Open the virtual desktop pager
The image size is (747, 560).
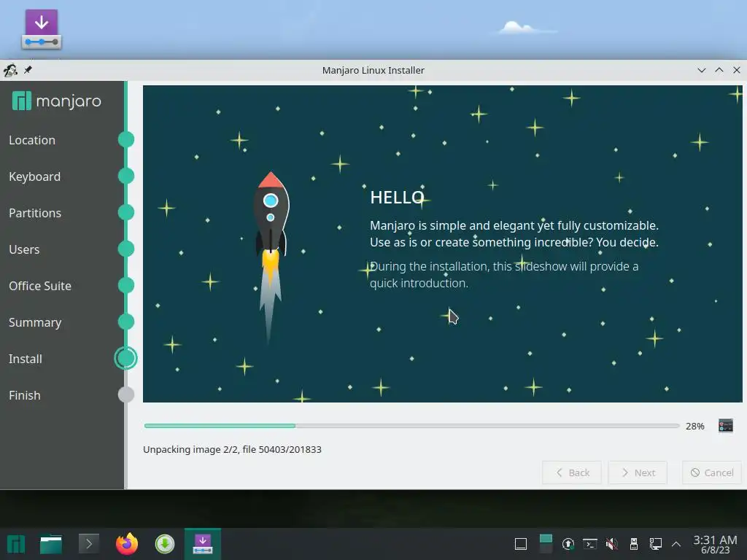pos(546,544)
